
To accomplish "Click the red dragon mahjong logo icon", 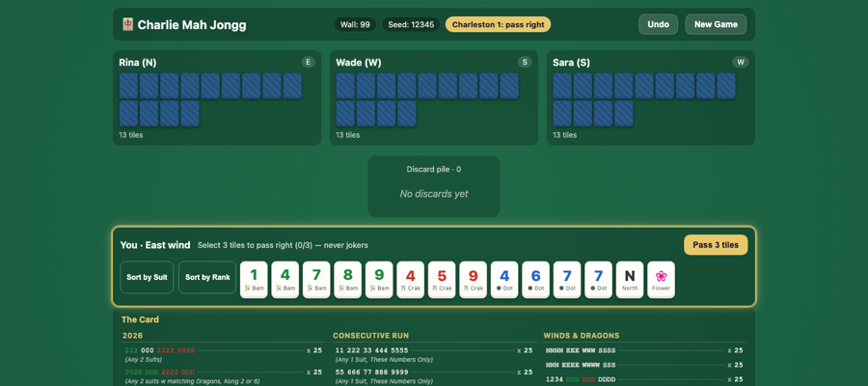I will (x=128, y=24).
